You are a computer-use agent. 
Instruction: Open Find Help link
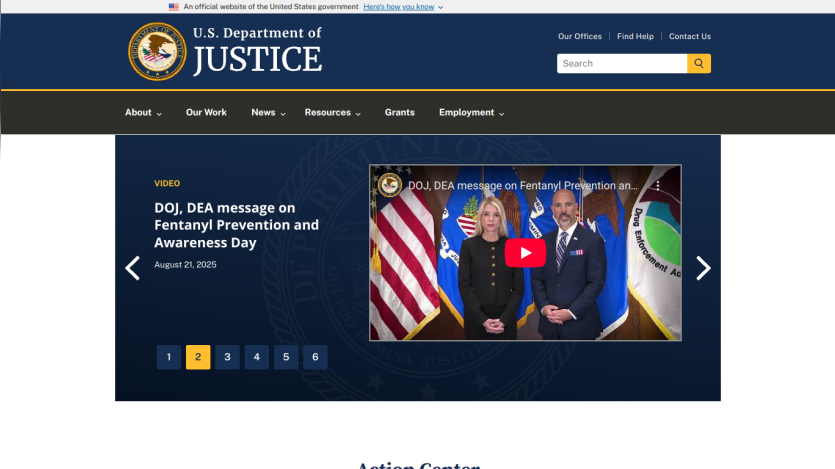[635, 36]
